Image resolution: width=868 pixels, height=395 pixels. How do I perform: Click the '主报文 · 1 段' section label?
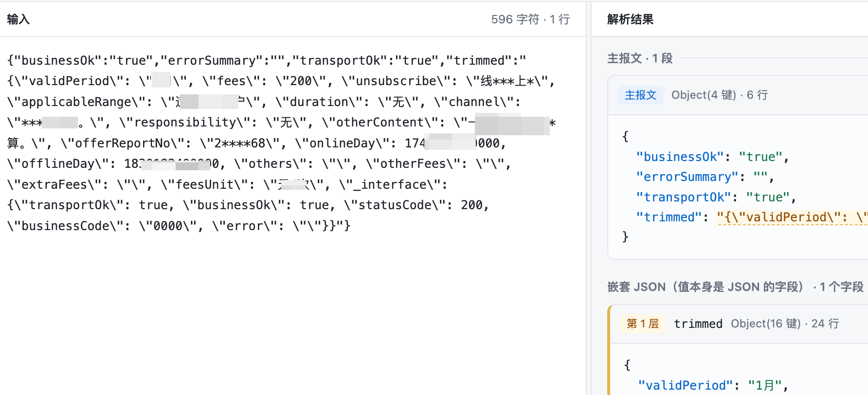click(x=640, y=58)
